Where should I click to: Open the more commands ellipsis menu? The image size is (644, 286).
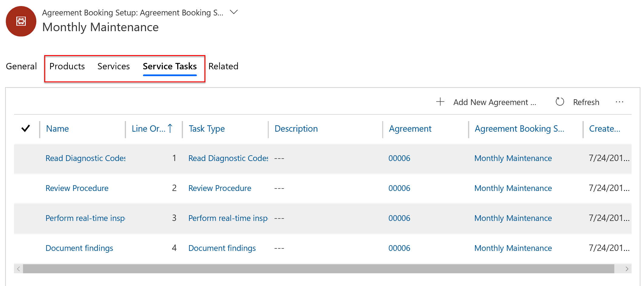click(619, 102)
